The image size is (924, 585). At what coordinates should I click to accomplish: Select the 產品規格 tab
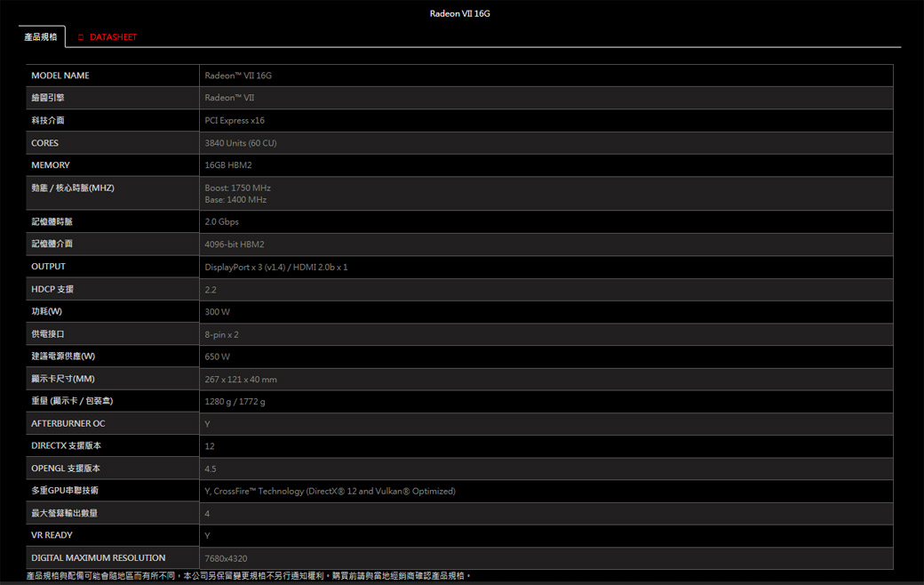[41, 37]
